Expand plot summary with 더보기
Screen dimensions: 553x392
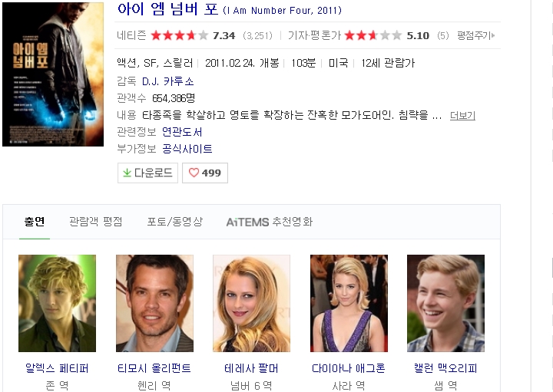coord(462,115)
